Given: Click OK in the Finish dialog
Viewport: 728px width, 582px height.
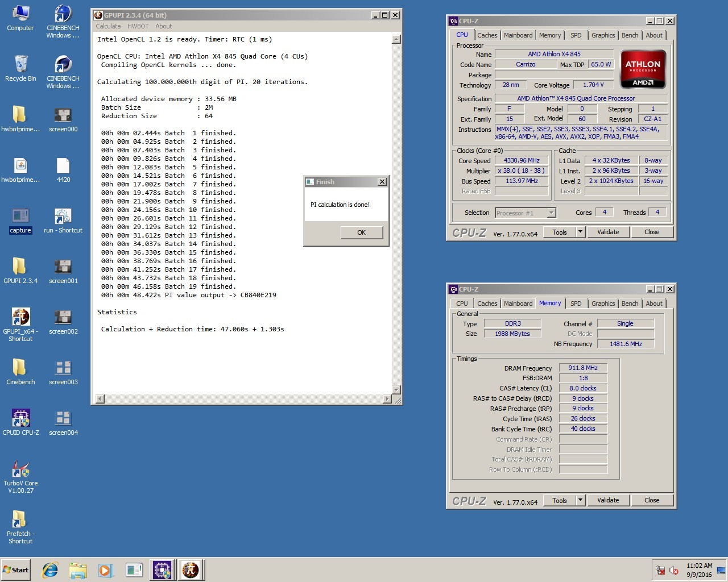Looking at the screenshot, I should pos(361,232).
